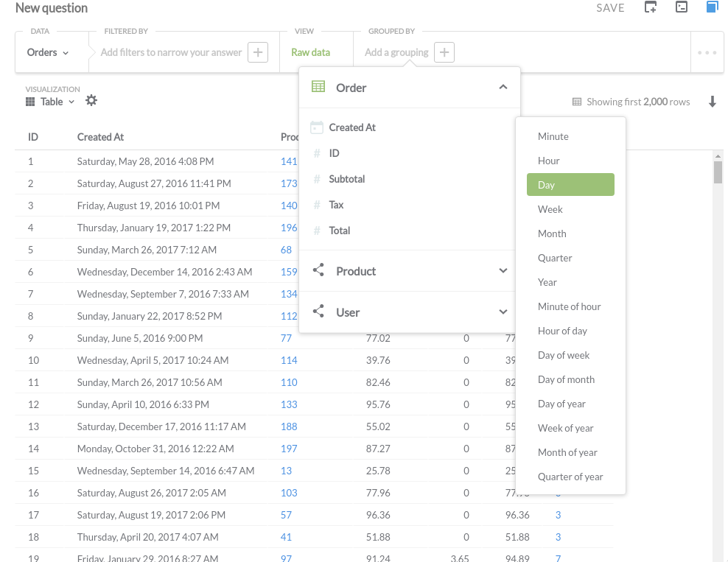Choose Day of week grouping option
728x562 pixels.
click(564, 355)
